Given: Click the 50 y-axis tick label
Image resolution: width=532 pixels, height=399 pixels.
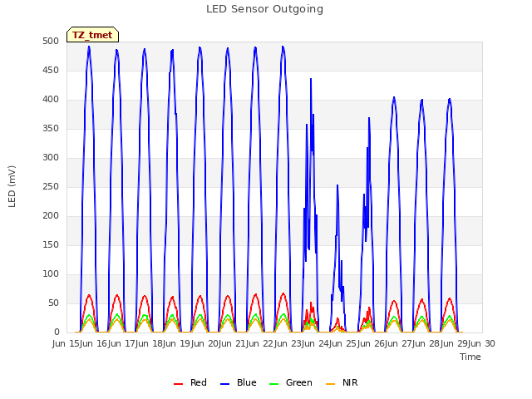Looking at the screenshot, I should coord(53,303).
